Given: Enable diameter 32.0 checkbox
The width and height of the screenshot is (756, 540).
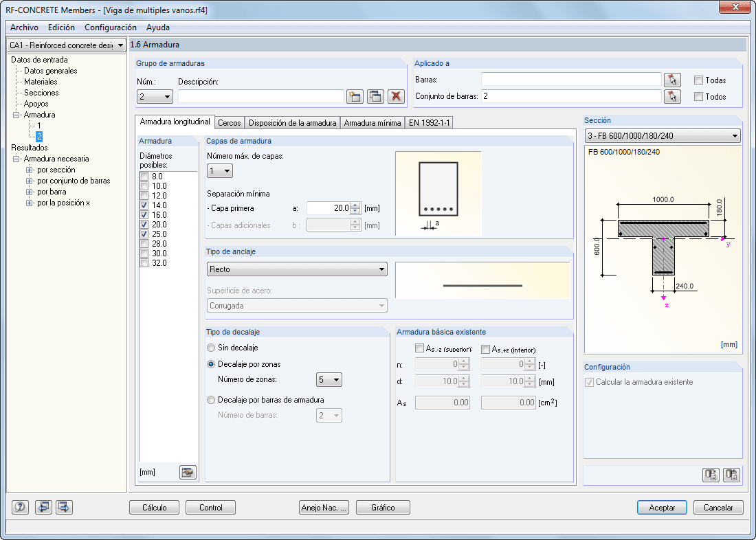Looking at the screenshot, I should [x=144, y=263].
